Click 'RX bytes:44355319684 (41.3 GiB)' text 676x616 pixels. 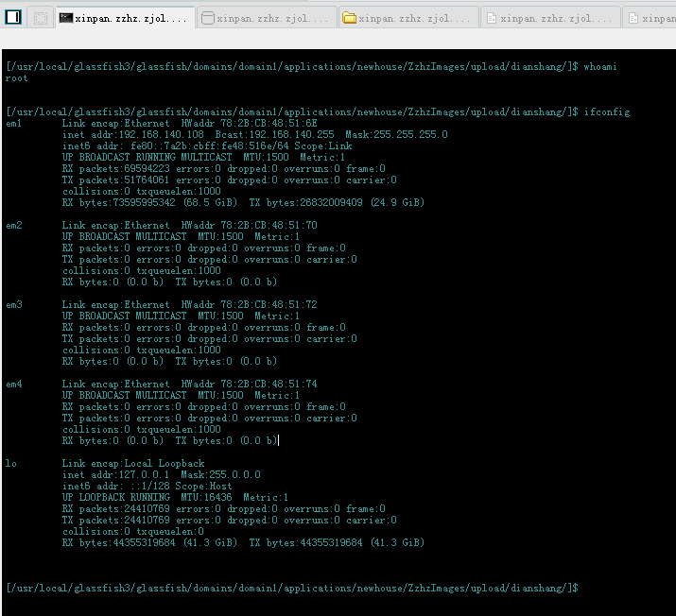click(149, 542)
